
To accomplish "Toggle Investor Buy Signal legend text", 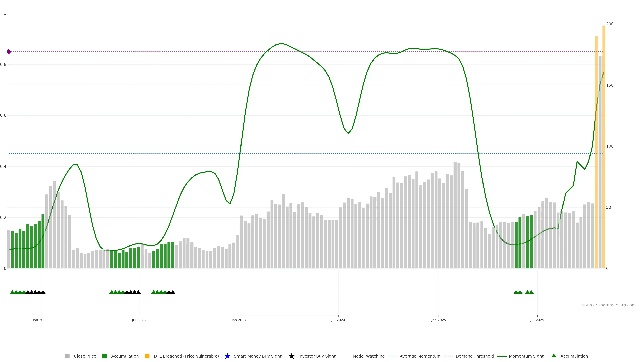I will (x=318, y=356).
